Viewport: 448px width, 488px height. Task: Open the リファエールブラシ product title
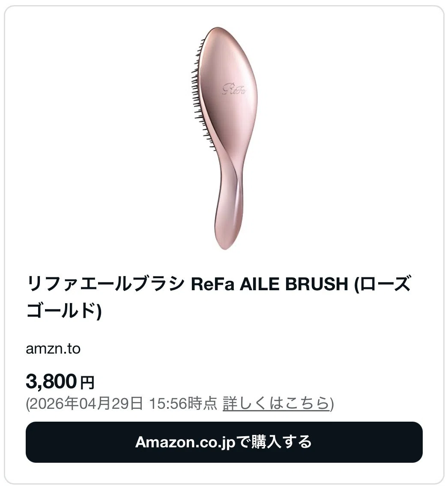coord(218,297)
